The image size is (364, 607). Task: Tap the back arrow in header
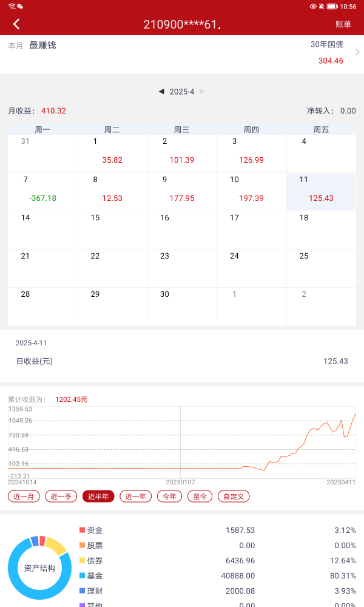coord(16,24)
